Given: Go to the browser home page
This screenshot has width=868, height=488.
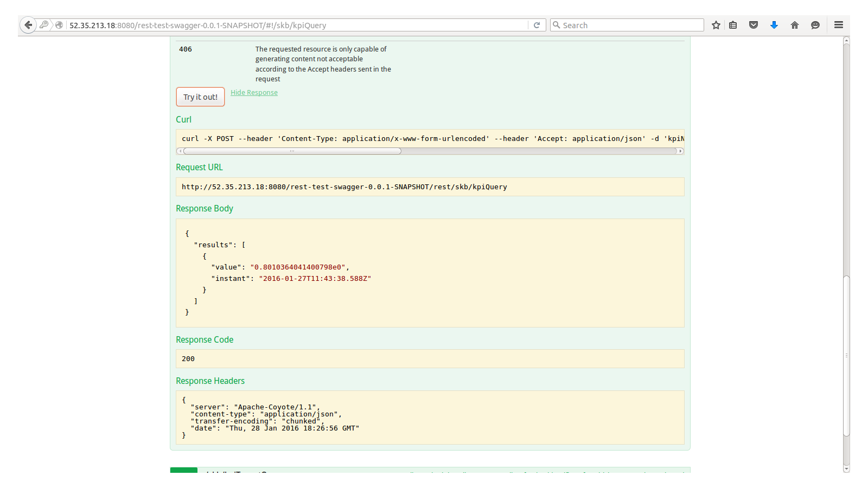Looking at the screenshot, I should point(795,25).
